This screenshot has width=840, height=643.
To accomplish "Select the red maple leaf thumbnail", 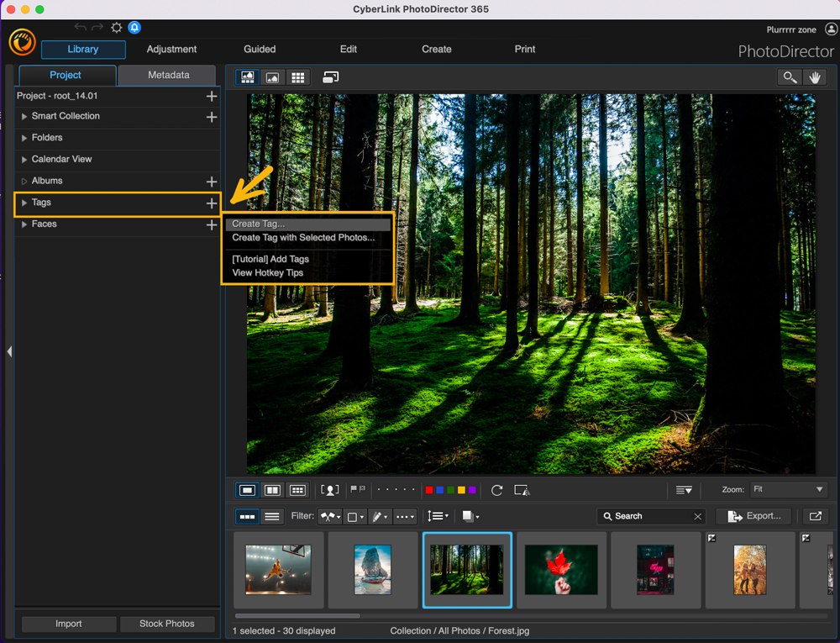I will point(561,570).
